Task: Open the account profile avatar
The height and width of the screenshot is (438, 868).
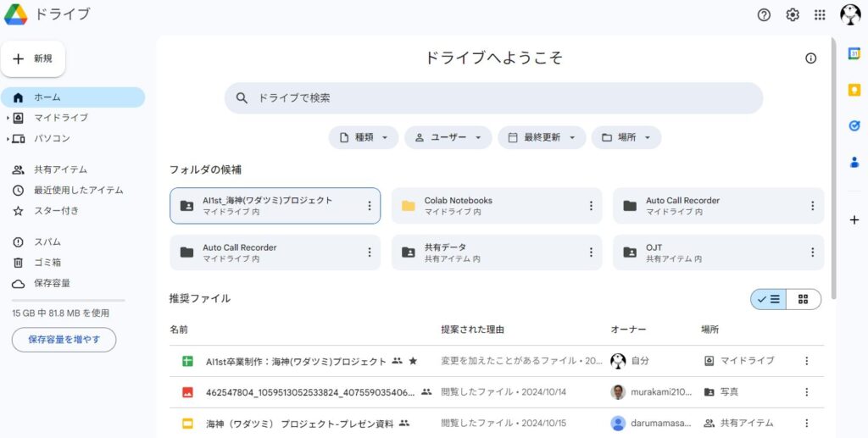Action: click(850, 15)
